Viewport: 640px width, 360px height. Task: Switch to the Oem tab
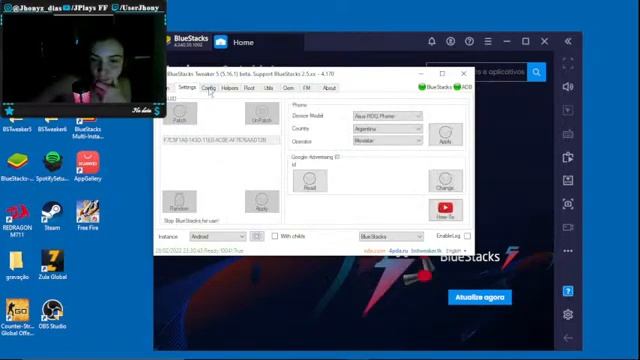tap(288, 88)
